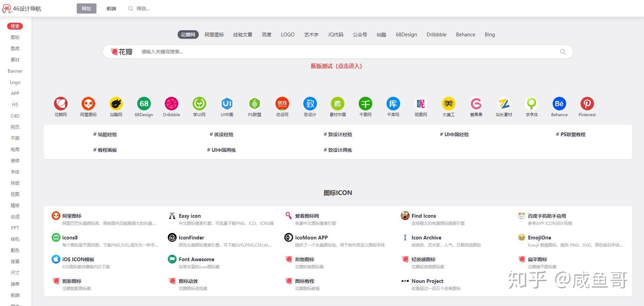644x306 pixels.
Task: Select the Bing search tab
Action: (x=490, y=35)
